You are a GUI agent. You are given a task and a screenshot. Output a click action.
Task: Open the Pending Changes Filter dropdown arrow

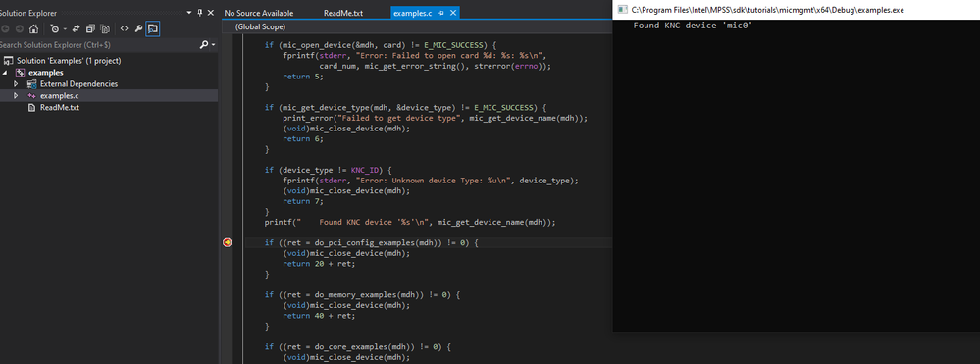(x=65, y=28)
